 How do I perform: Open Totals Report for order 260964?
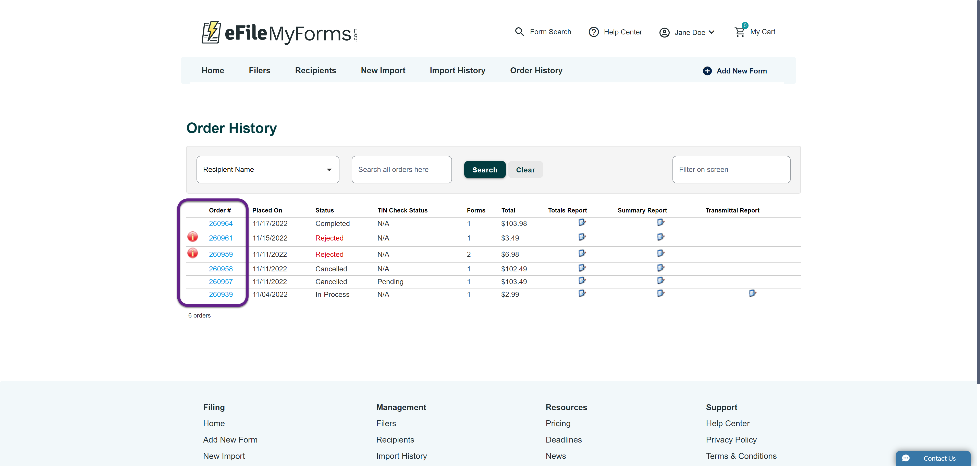coord(582,222)
